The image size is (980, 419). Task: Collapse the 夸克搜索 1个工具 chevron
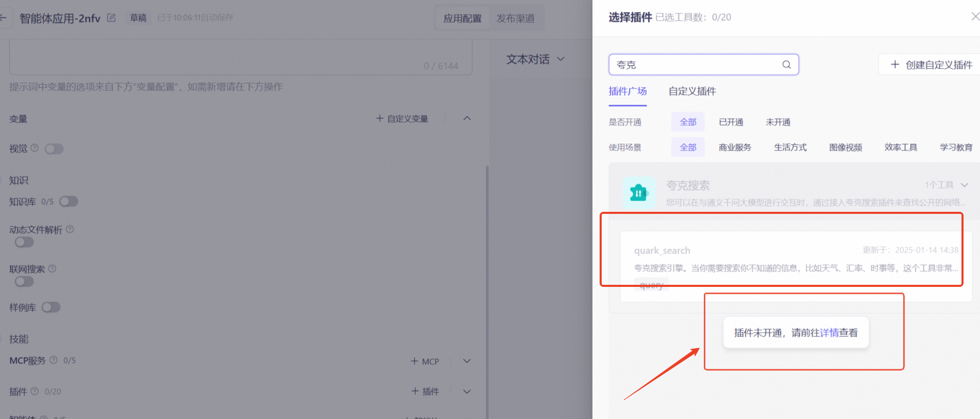click(965, 185)
